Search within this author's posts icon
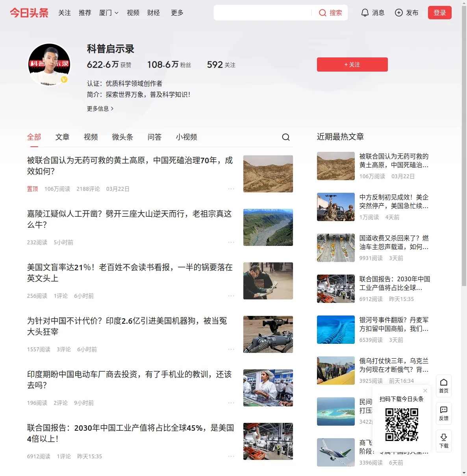The height and width of the screenshot is (476, 467). click(x=286, y=137)
